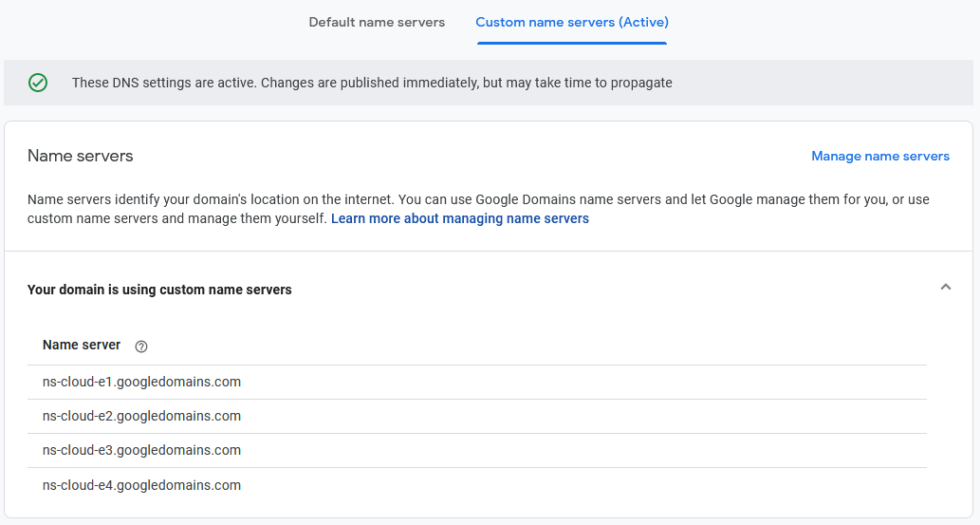
Task: Click the Name server column header
Action: coord(82,345)
